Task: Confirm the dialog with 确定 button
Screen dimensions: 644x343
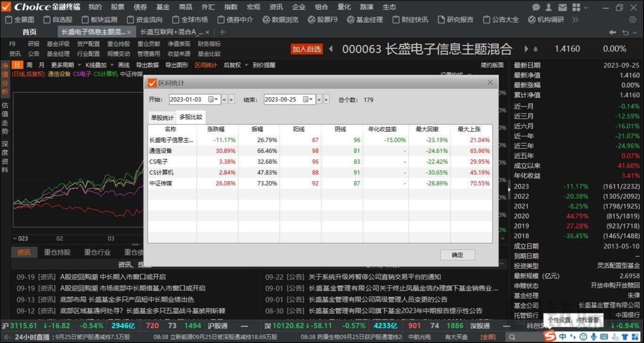Action: [x=457, y=255]
